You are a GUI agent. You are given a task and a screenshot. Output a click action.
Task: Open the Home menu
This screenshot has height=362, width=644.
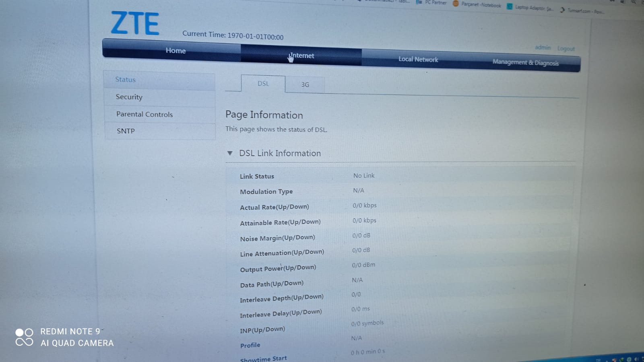175,50
